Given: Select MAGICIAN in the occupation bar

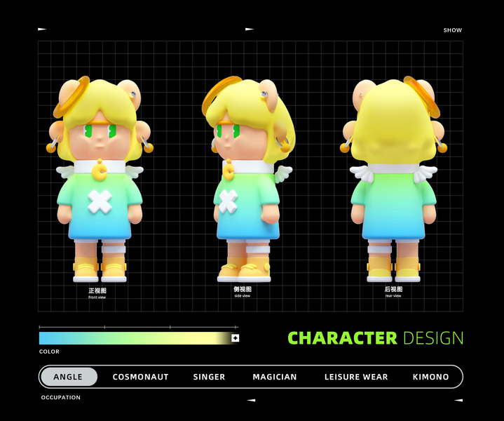Looking at the screenshot, I should pos(275,377).
